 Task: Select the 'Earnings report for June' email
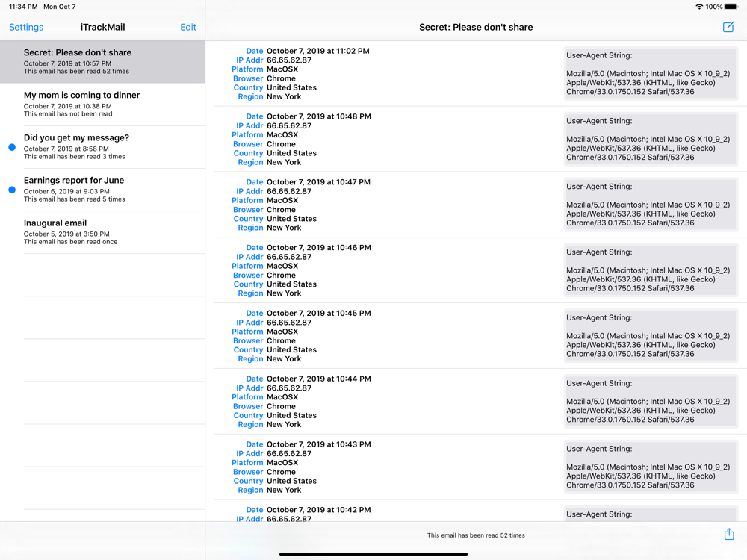102,190
